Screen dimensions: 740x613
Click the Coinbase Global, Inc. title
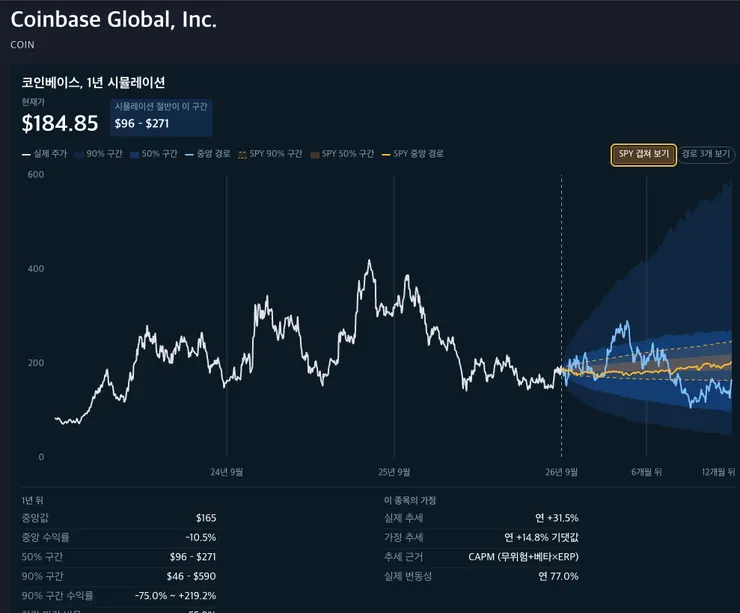coord(114,20)
